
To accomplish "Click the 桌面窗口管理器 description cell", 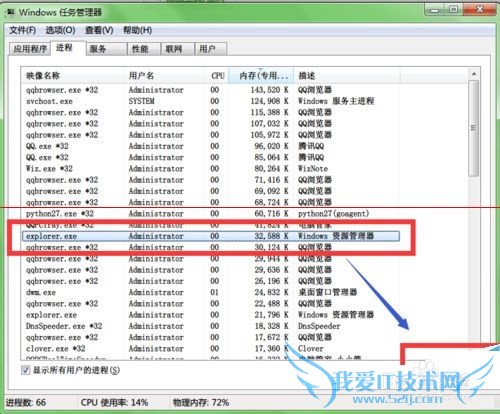I will click(x=327, y=292).
